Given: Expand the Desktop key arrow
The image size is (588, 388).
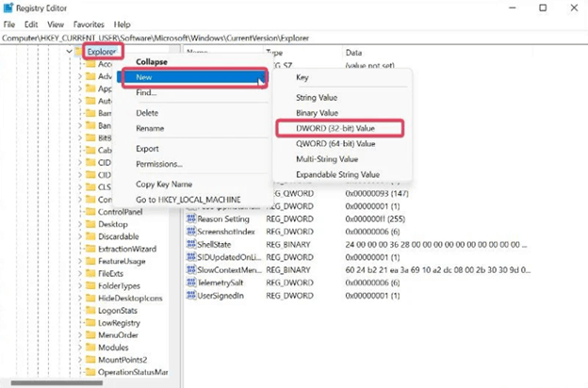Looking at the screenshot, I should pyautogui.click(x=79, y=224).
